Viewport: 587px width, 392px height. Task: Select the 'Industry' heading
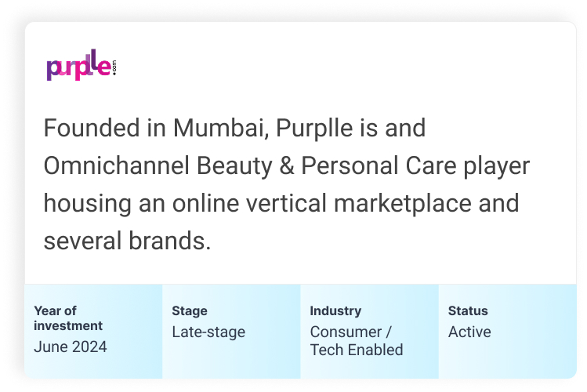point(335,310)
